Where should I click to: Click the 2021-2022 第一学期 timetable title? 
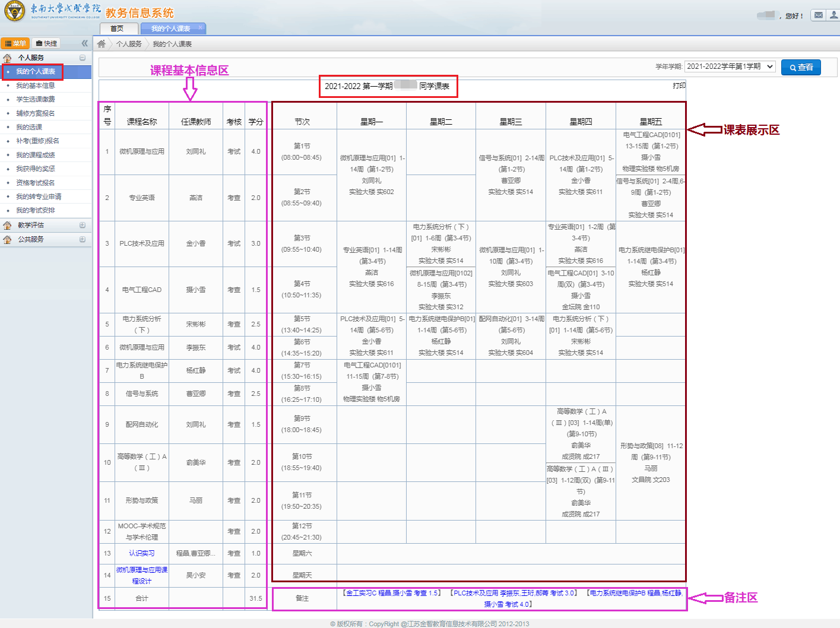[x=387, y=86]
